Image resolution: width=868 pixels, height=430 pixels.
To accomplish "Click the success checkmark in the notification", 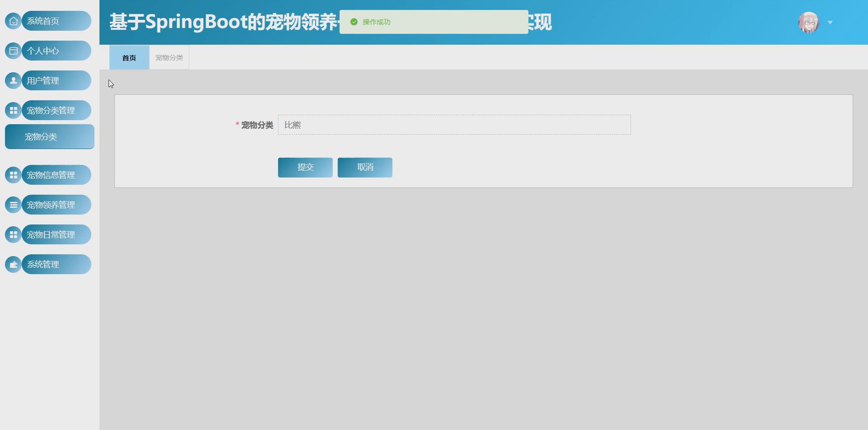I will click(354, 21).
